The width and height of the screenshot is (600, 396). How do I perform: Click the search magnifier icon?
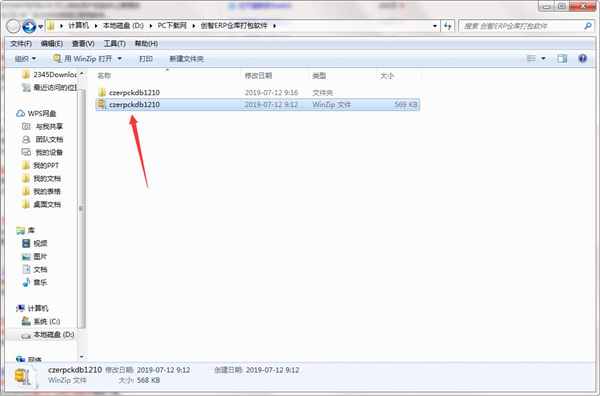pos(587,26)
